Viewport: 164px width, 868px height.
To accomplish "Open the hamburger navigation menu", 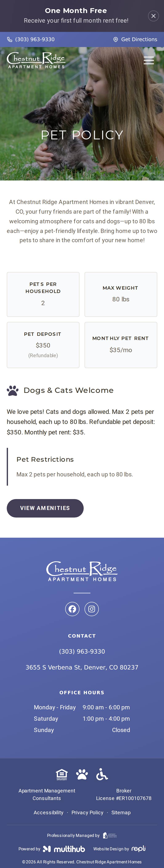I will pos(149,60).
